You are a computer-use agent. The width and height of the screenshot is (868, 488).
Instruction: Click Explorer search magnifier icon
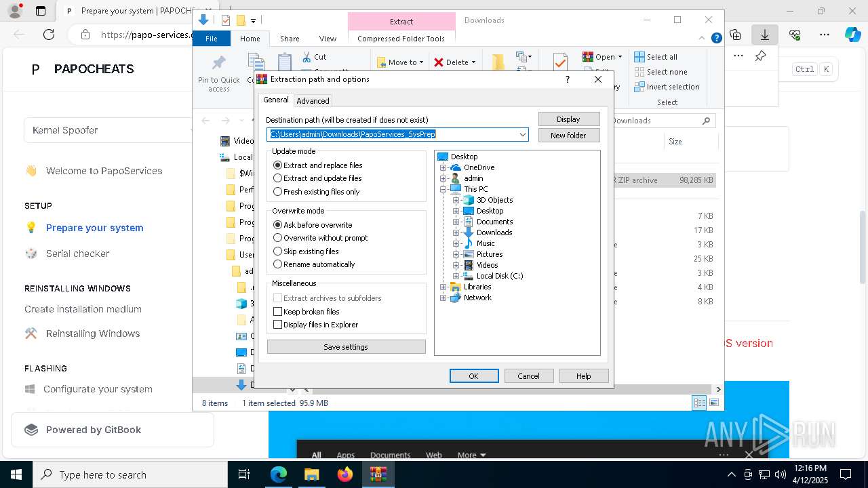point(706,121)
